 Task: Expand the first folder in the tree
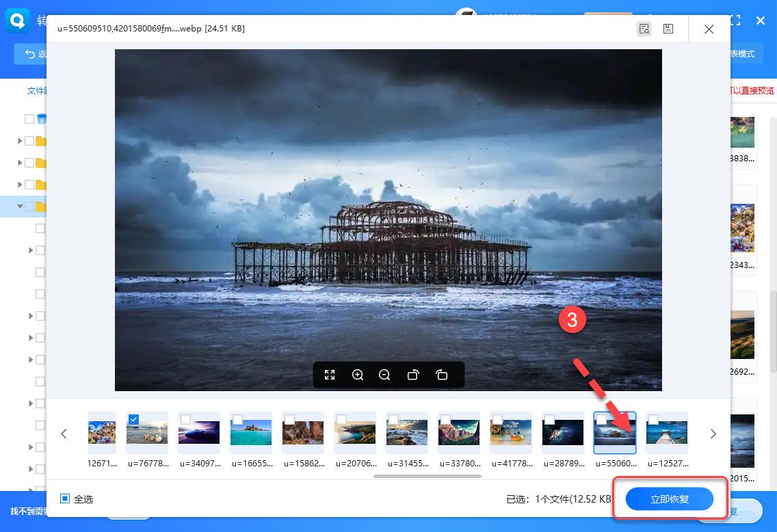(20, 141)
